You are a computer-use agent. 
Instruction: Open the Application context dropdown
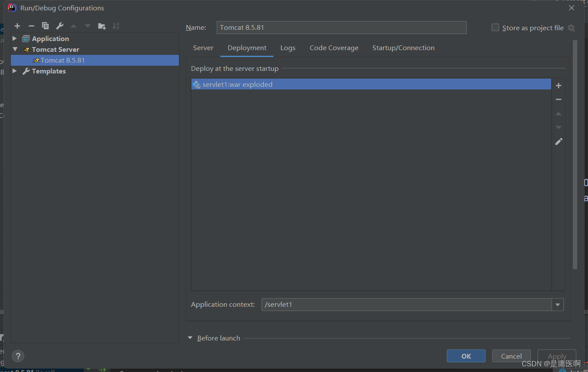pos(558,305)
